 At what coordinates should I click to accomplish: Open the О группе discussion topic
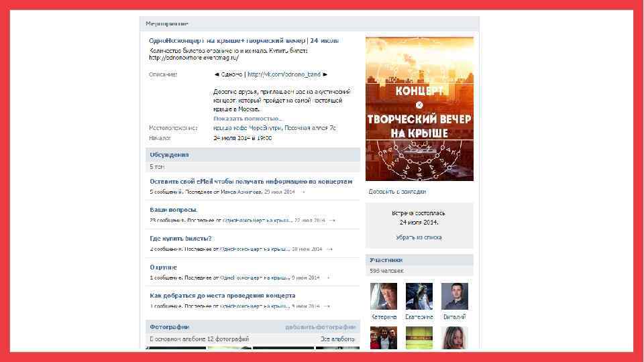tap(163, 267)
